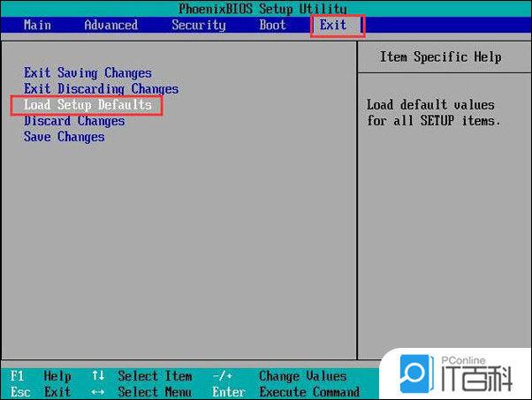This screenshot has width=532, height=400.
Task: Click the left-right arrows icon in footer
Action: click(98, 392)
